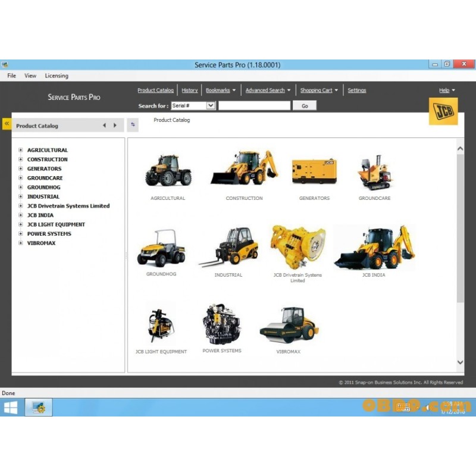476x476 pixels.
Task: Expand the GENERATORS tree node
Action: [21, 168]
